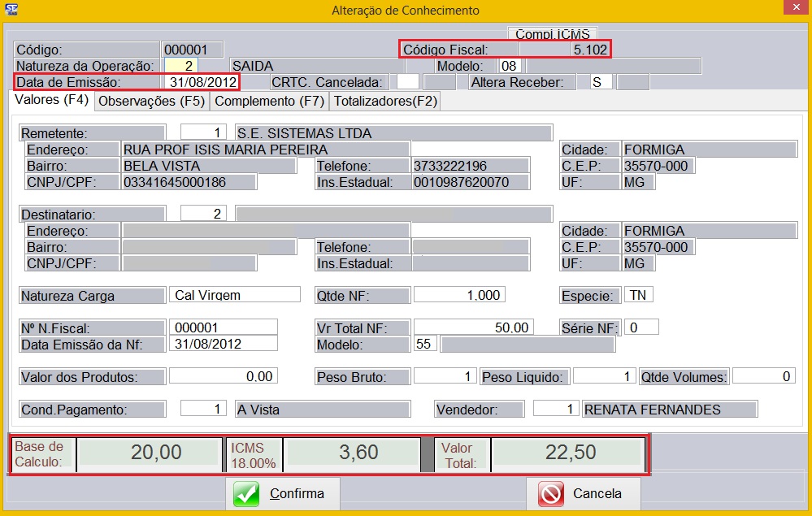Focus the Cond.Pagamento code field
The height and width of the screenshot is (516, 812).
(203, 410)
